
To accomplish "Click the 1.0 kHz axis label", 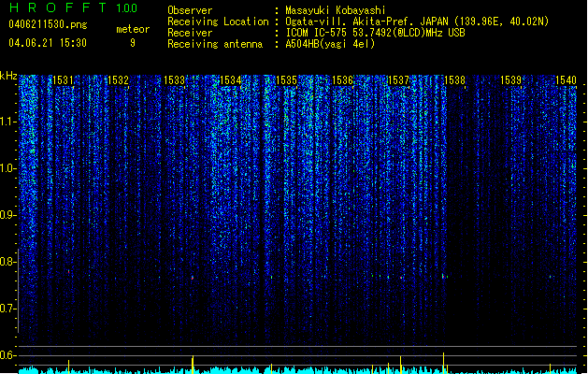I will pos(8,168).
